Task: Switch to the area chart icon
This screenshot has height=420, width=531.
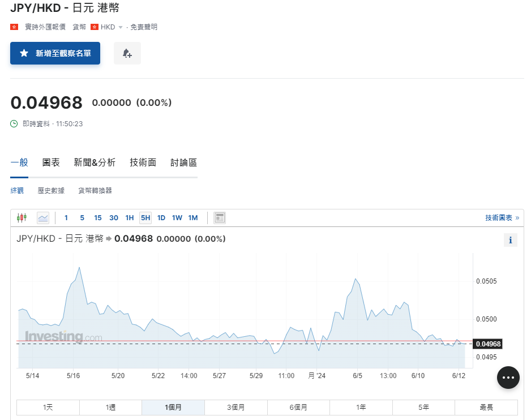Action: 43,217
